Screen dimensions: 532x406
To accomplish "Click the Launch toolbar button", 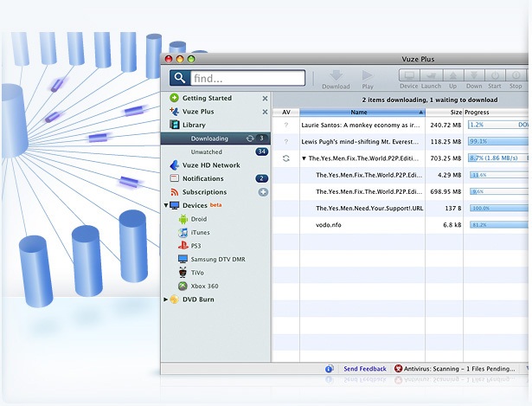I will point(431,76).
